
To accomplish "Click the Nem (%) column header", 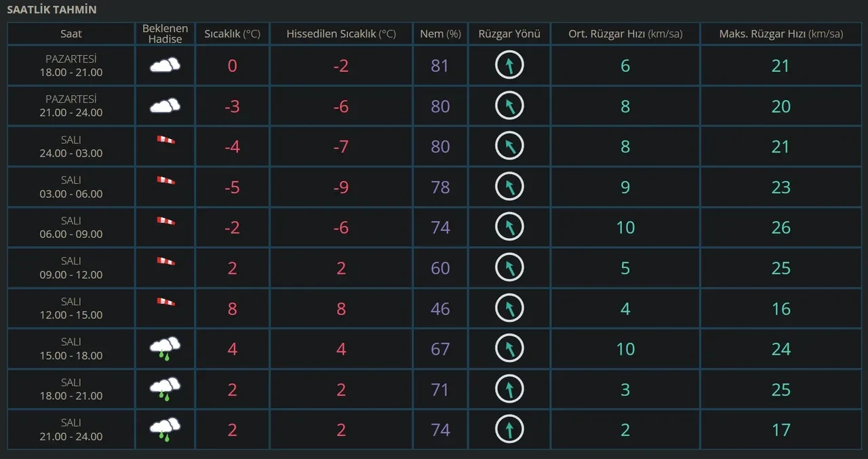I will click(440, 34).
